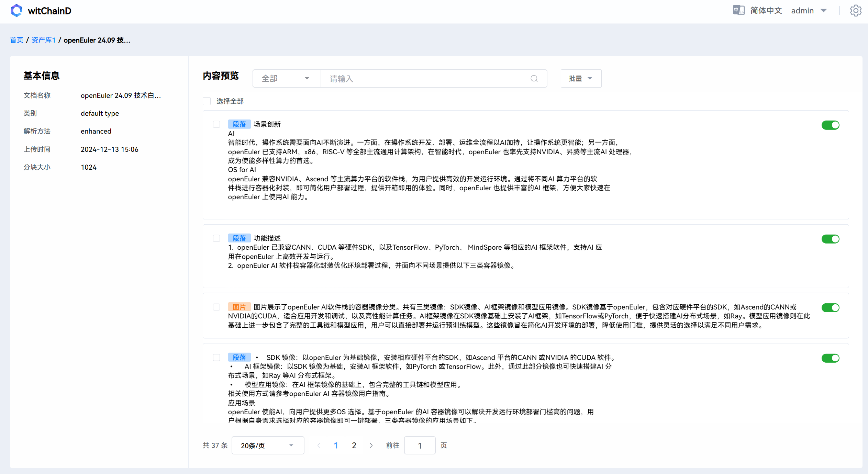The width and height of the screenshot is (868, 474).
Task: Click the chunk size value 1024
Action: click(88, 167)
